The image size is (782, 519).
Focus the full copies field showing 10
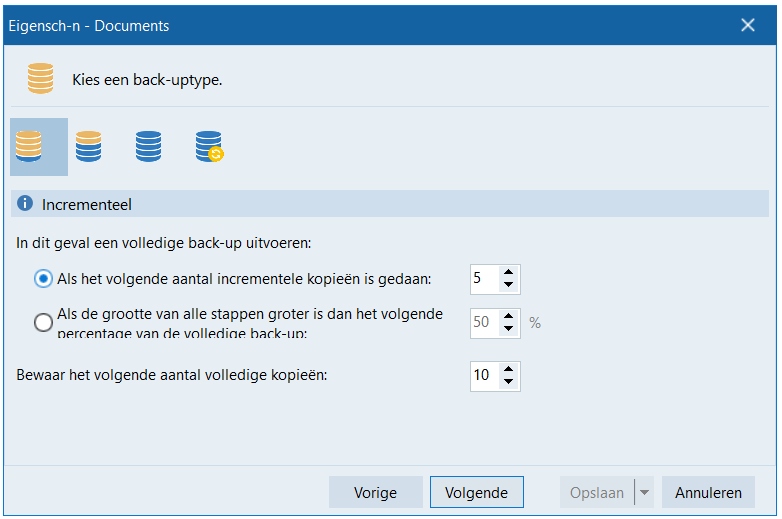click(x=483, y=376)
